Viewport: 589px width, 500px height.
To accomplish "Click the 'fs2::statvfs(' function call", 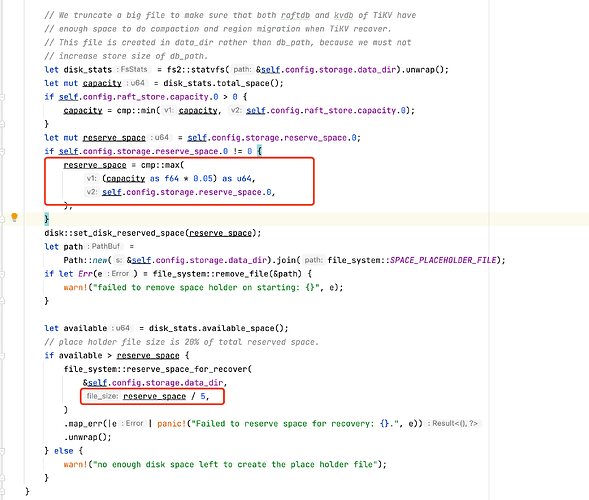I will (x=198, y=70).
